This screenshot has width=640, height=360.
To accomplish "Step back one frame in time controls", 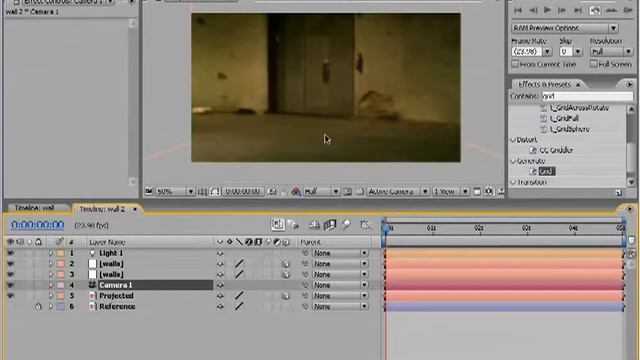I will click(533, 11).
